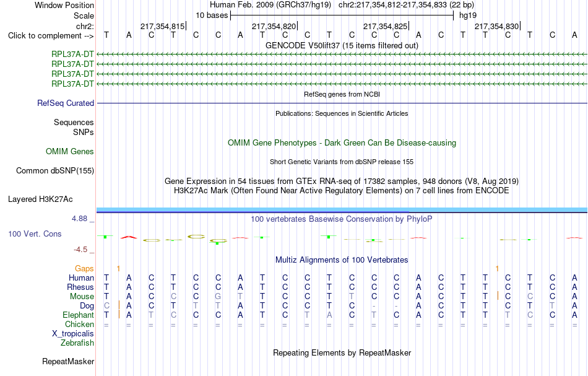
Task: Select the Rhesus alignment row label
Action: click(x=80, y=287)
